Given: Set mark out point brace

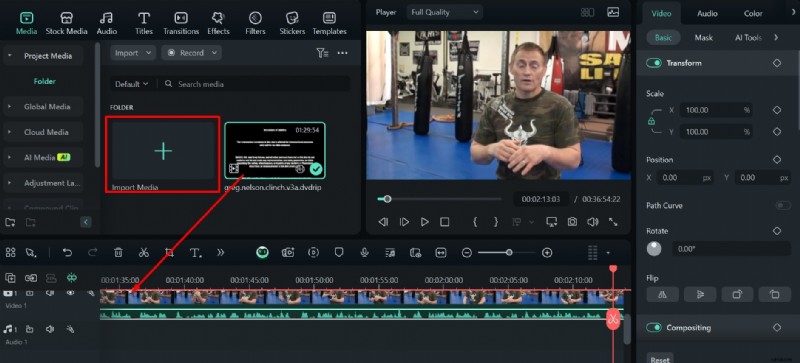Looking at the screenshot, I should coord(495,222).
